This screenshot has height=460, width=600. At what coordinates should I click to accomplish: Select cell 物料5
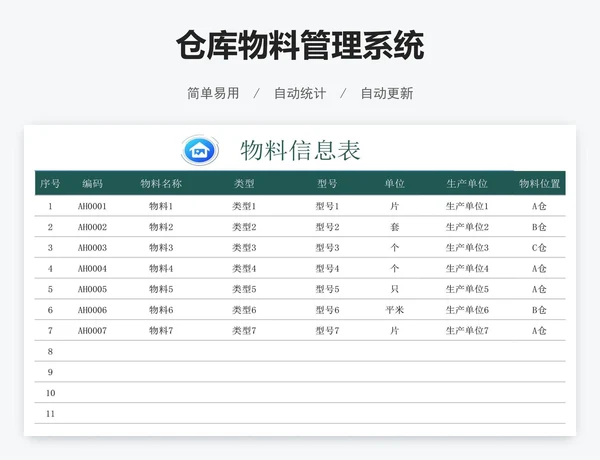[x=161, y=289]
